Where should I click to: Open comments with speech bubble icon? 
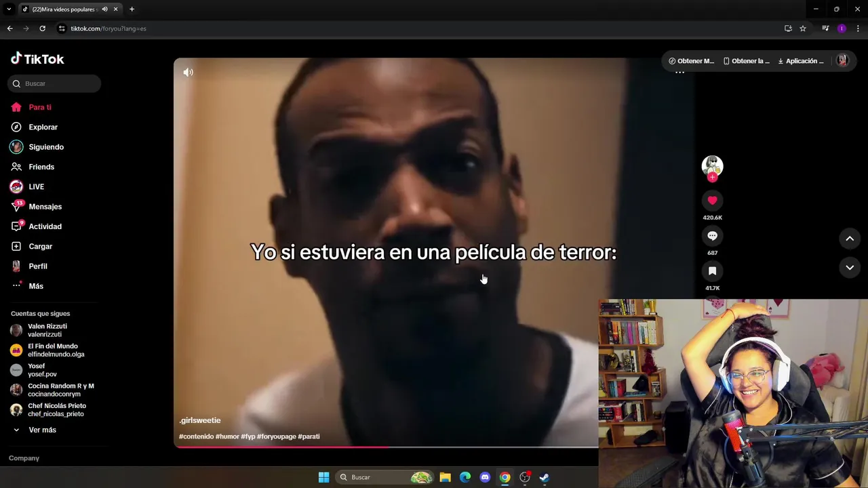click(x=712, y=236)
